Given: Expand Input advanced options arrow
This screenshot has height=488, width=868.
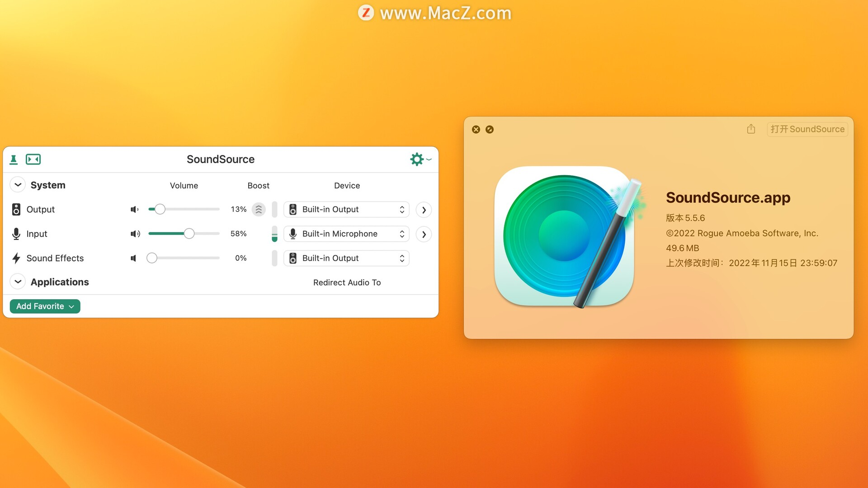Looking at the screenshot, I should (x=424, y=235).
